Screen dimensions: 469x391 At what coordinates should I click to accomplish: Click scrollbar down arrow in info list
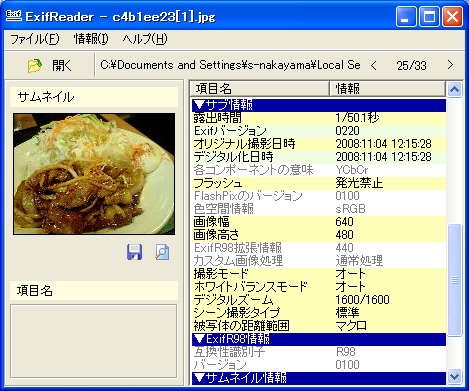pos(454,377)
